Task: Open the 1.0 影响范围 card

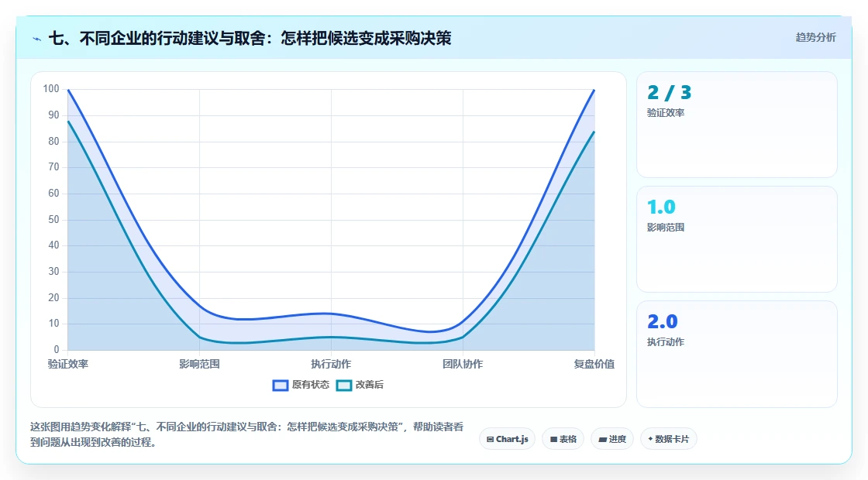Action: (x=737, y=239)
